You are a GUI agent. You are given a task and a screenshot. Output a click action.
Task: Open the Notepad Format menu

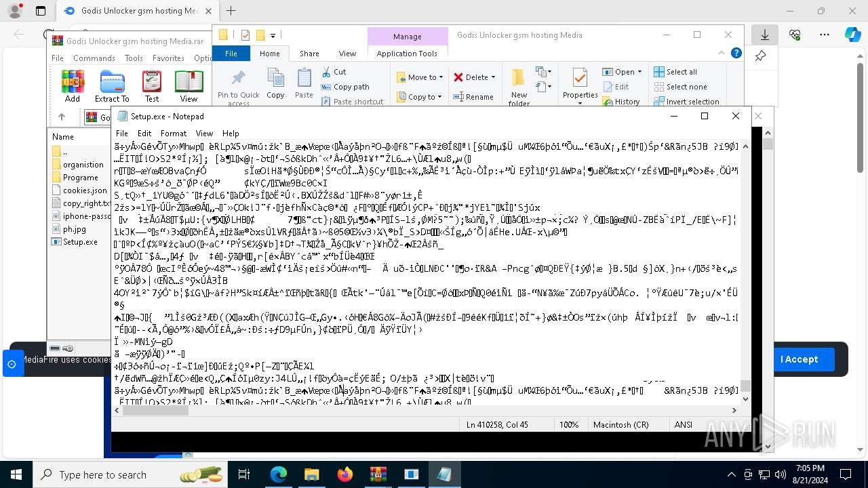pos(174,134)
